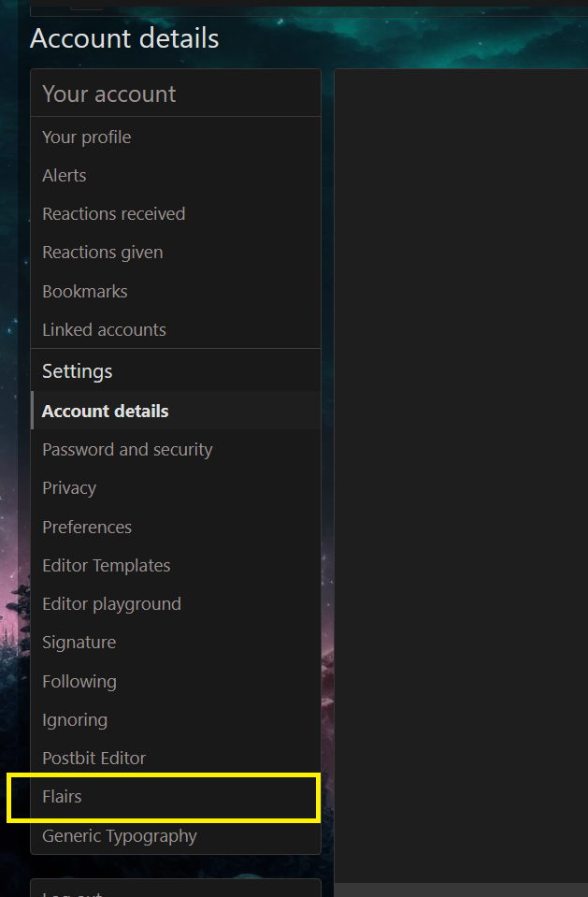The width and height of the screenshot is (588, 897).
Task: View the Following list
Action: coord(176,681)
